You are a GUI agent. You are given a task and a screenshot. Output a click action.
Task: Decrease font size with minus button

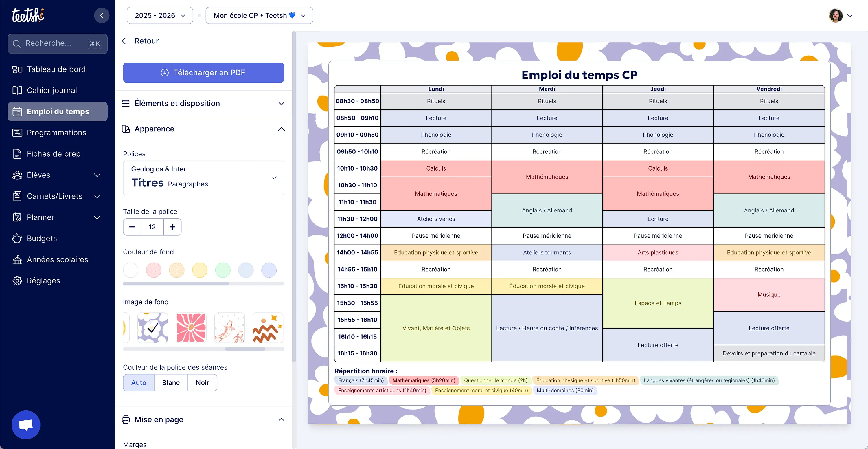point(132,227)
